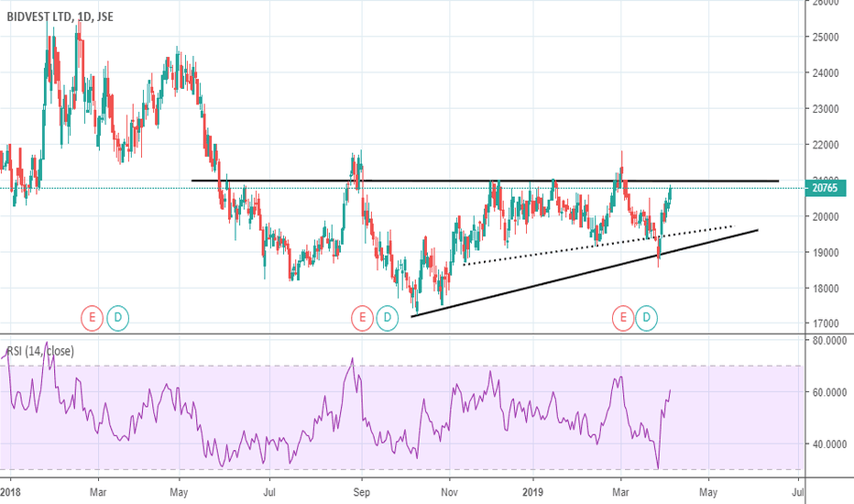Click the 25000 price axis label
Viewport: 854px width, 504px height.
point(825,37)
